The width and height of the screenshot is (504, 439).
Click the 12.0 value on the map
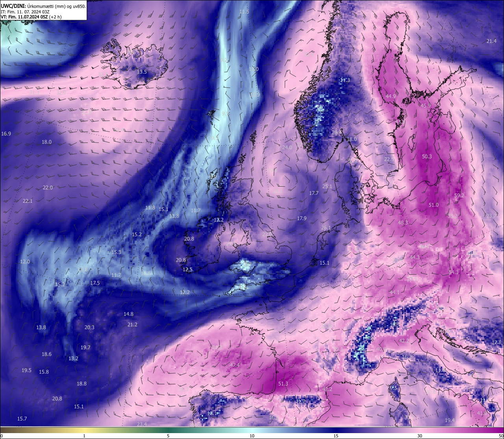pyautogui.click(x=25, y=262)
